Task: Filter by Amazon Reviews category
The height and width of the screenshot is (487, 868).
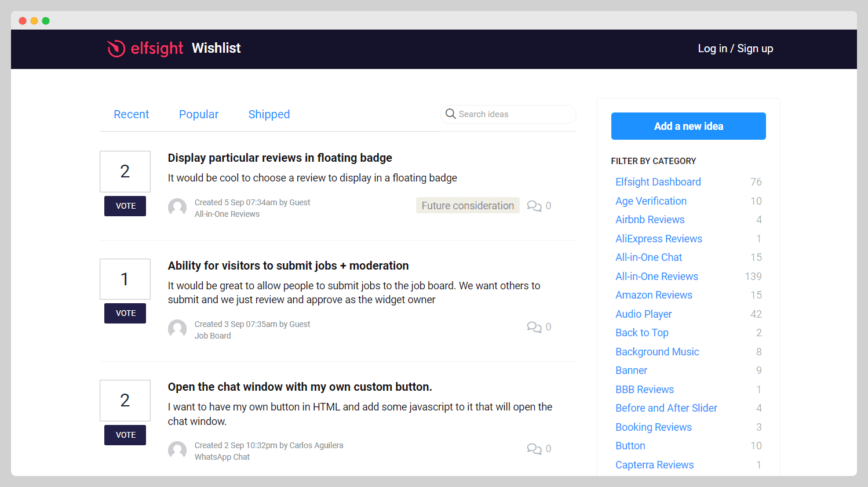Action: point(654,295)
